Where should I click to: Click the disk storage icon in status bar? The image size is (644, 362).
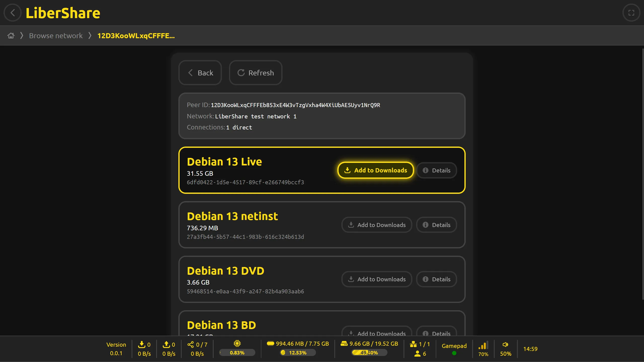(344, 343)
